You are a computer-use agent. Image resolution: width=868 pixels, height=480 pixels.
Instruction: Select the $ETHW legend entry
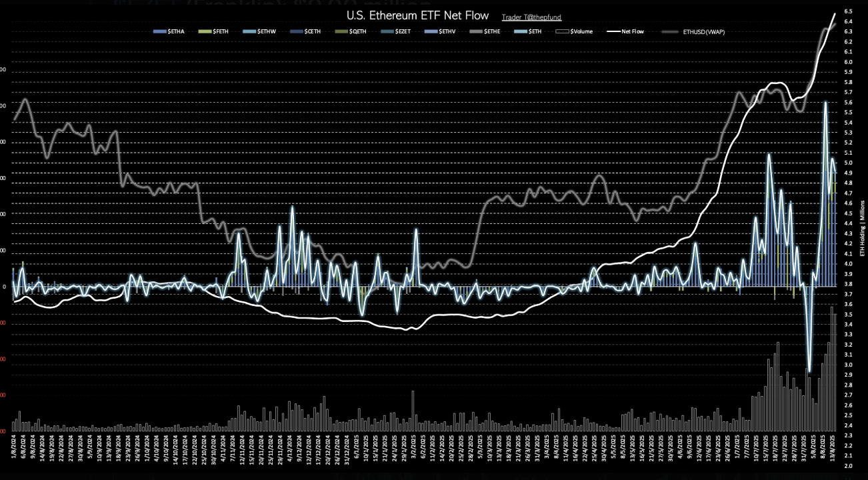[x=267, y=31]
